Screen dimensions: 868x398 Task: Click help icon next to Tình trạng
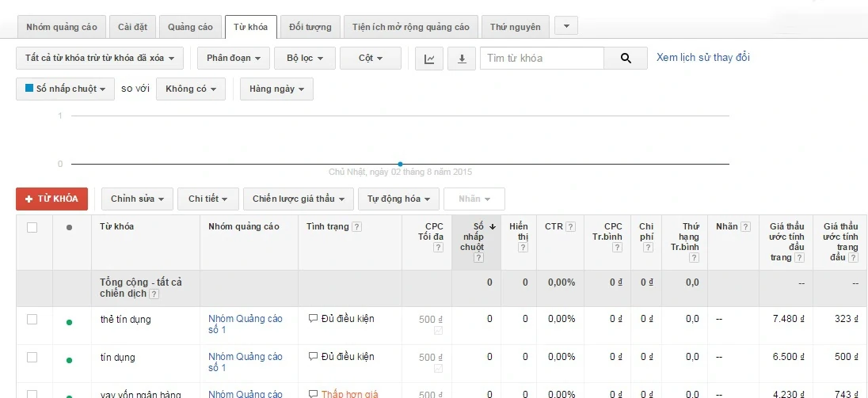[x=357, y=227]
